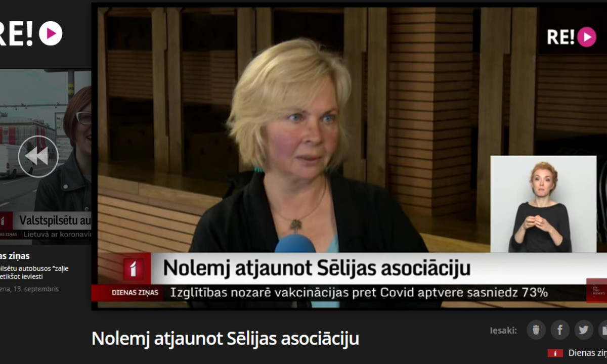Click the video title Nolemj atjaunot Sēlijas asociāciju
The width and height of the screenshot is (607, 364).
(x=225, y=338)
